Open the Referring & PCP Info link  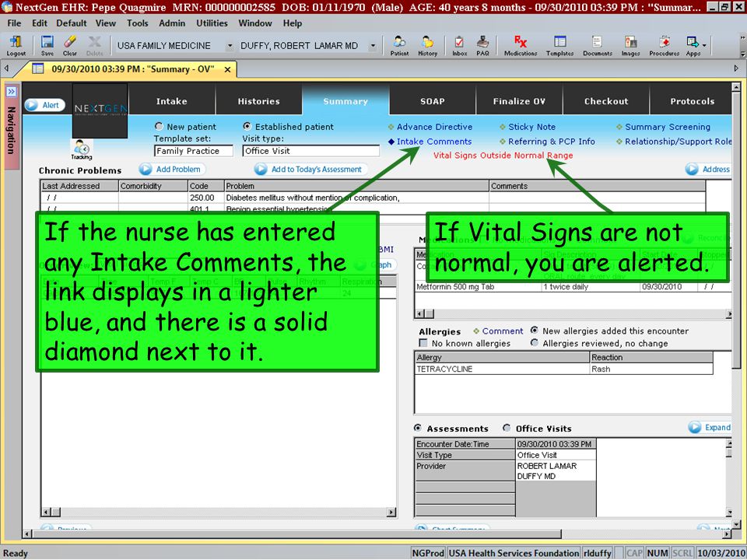tap(551, 142)
